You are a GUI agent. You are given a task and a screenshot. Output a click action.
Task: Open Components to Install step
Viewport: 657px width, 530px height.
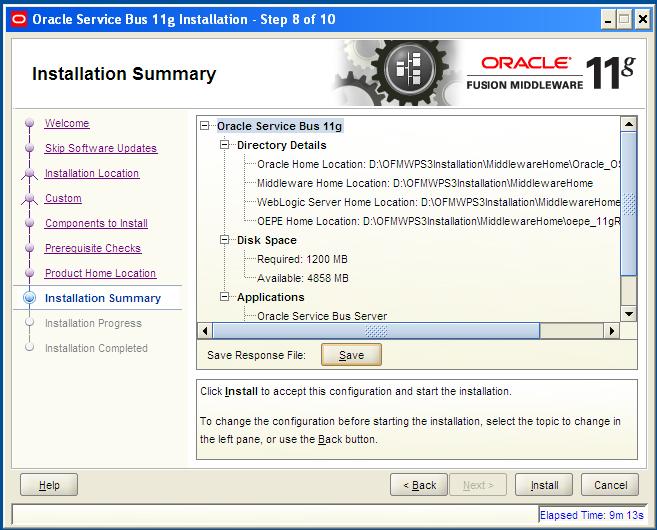click(x=96, y=223)
